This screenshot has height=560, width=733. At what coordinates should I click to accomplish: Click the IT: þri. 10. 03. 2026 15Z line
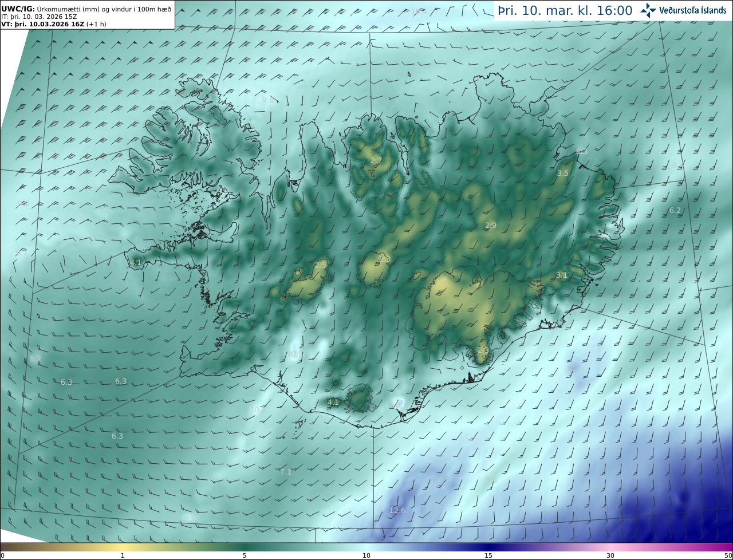tap(39, 17)
